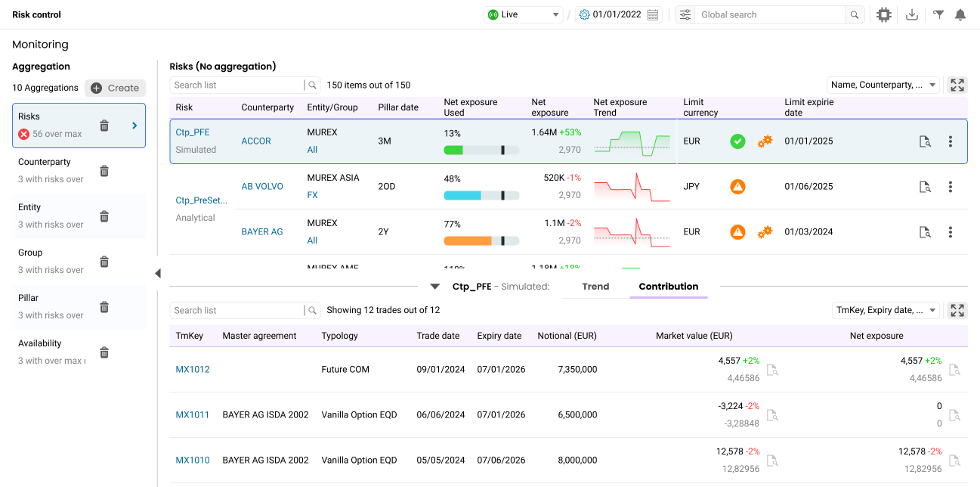980x487 pixels.
Task: Open the Live mode dropdown
Action: [524, 14]
